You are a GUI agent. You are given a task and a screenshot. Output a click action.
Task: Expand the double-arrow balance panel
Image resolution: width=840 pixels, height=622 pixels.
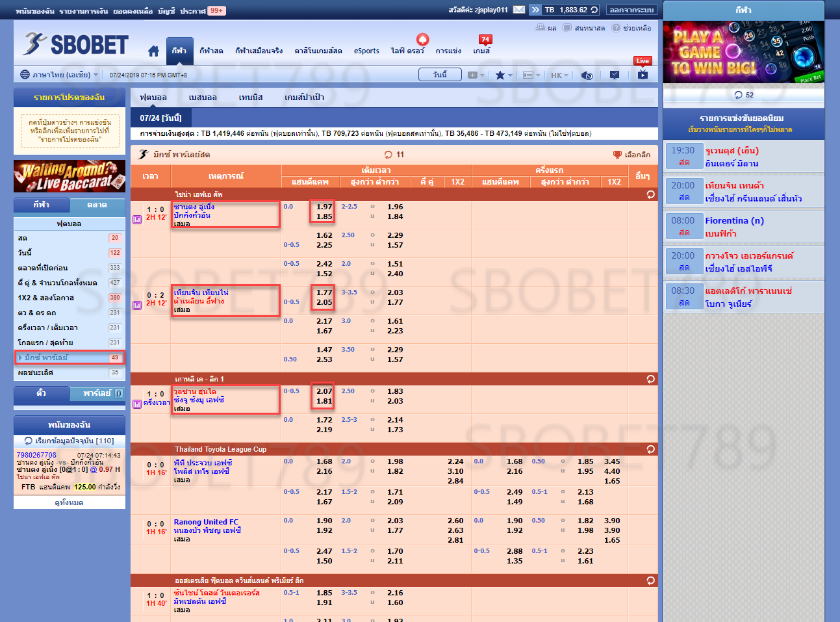click(535, 10)
